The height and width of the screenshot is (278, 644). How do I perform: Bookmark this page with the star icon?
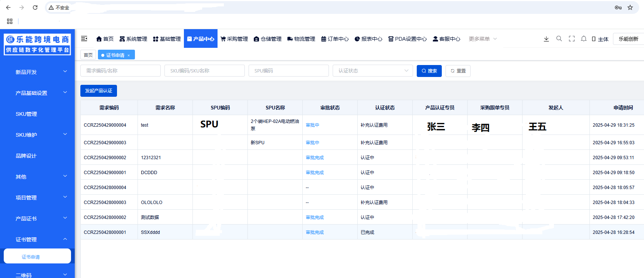(x=630, y=7)
